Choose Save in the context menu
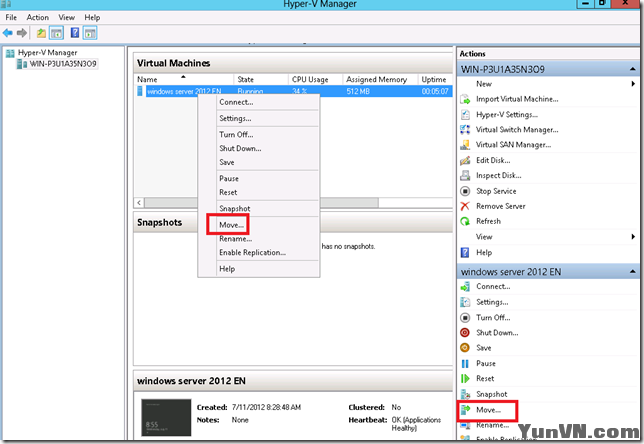This screenshot has height=444, width=644. (x=259, y=162)
